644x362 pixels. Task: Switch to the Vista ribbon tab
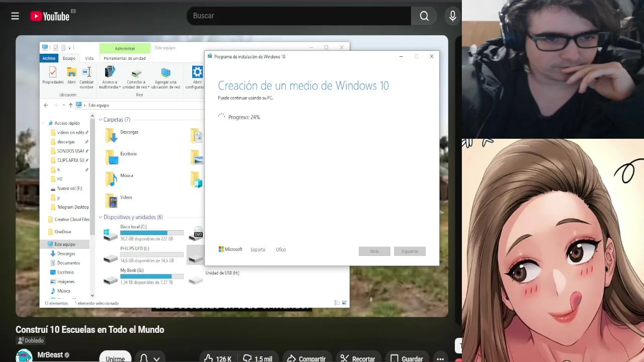89,58
